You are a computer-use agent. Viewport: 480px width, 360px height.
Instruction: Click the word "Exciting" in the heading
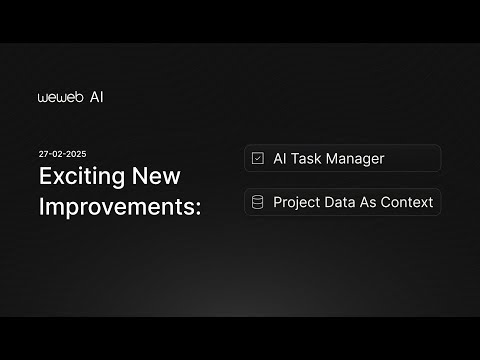(82, 176)
